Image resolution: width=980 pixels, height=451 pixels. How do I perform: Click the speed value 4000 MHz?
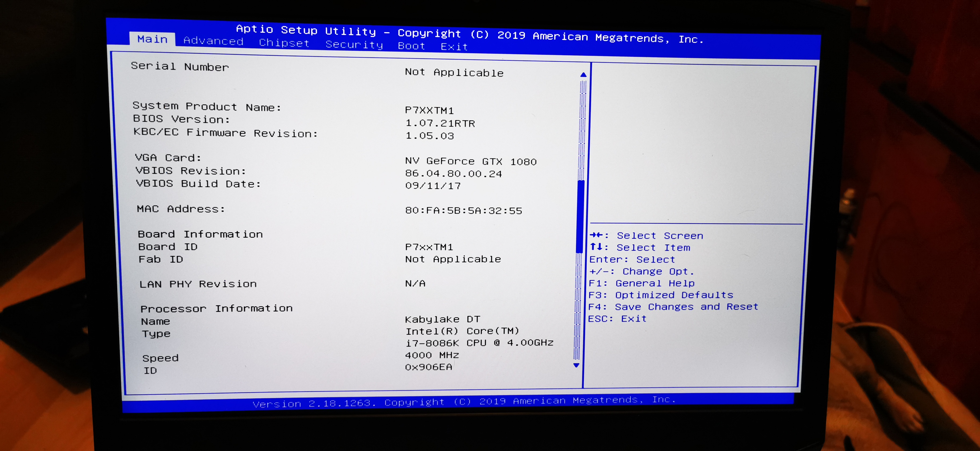click(x=432, y=355)
